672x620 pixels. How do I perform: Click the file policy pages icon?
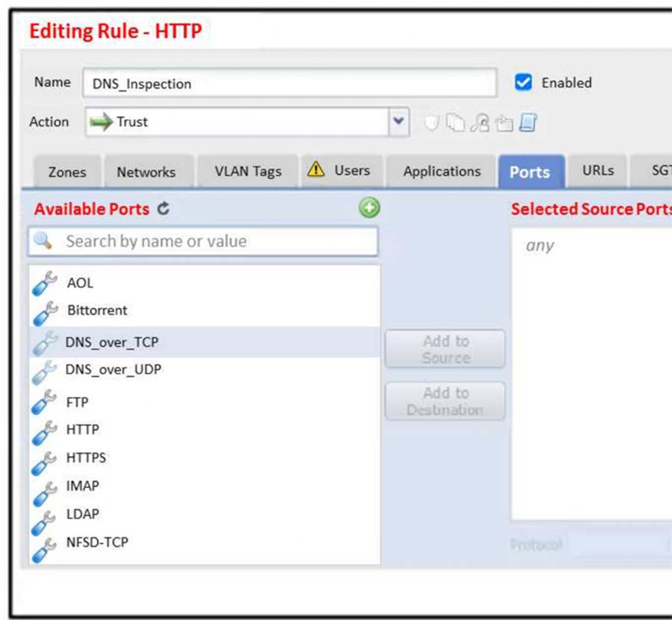pyautogui.click(x=455, y=123)
